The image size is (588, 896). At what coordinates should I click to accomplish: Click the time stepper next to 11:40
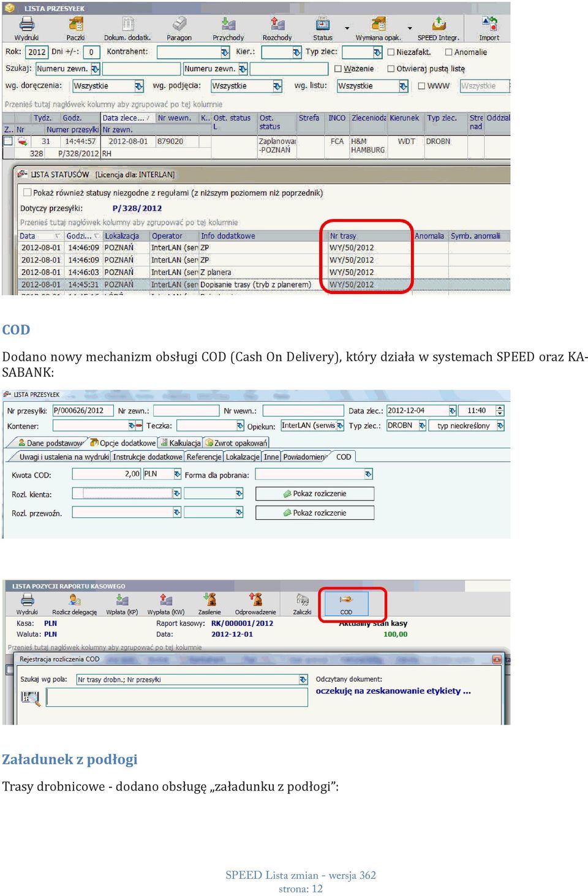pos(500,411)
